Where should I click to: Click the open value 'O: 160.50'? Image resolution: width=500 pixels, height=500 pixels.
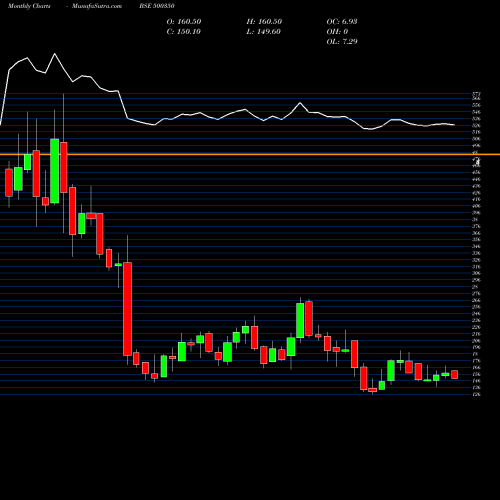pyautogui.click(x=184, y=21)
